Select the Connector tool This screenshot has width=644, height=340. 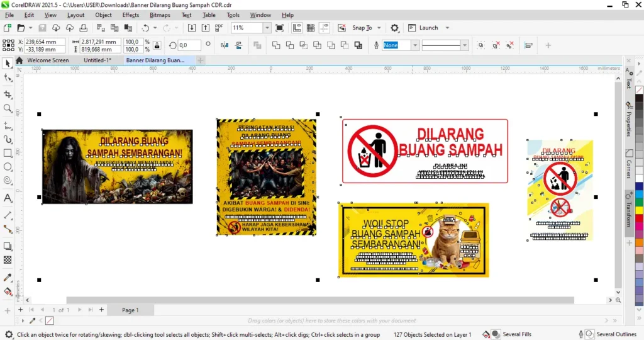click(x=8, y=229)
